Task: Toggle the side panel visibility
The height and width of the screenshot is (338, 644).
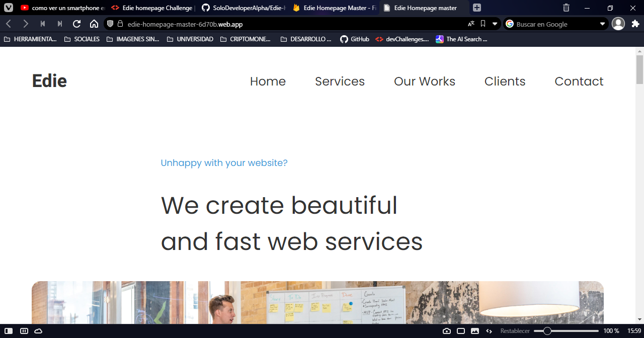Action: (9, 331)
